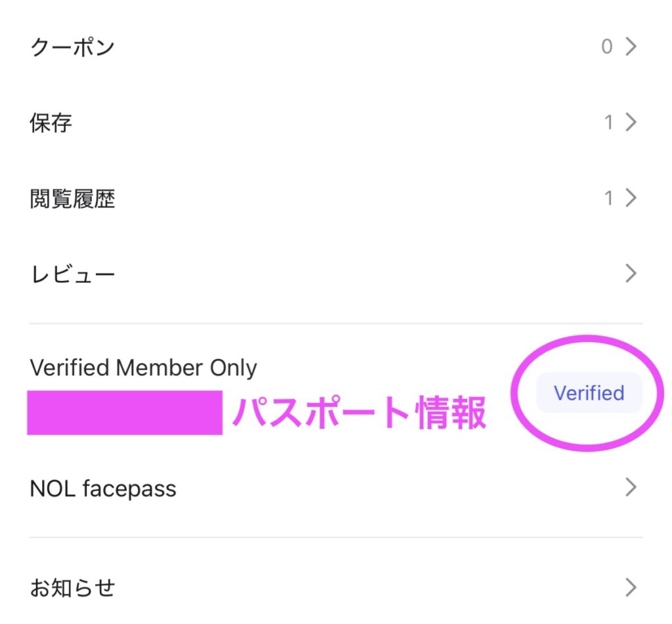Tap the Verified Member Only label
672x624 pixels.
tap(144, 368)
